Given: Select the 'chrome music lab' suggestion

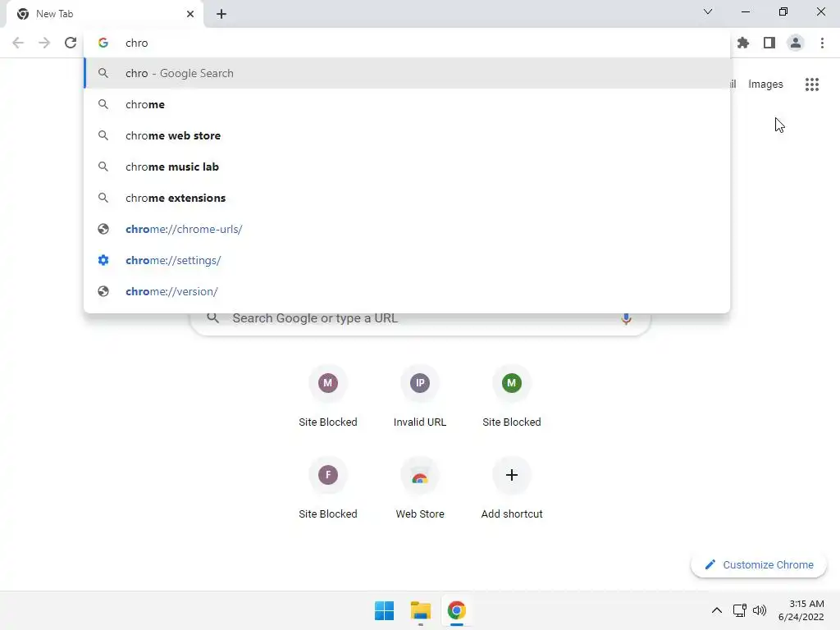Looking at the screenshot, I should pos(407,167).
